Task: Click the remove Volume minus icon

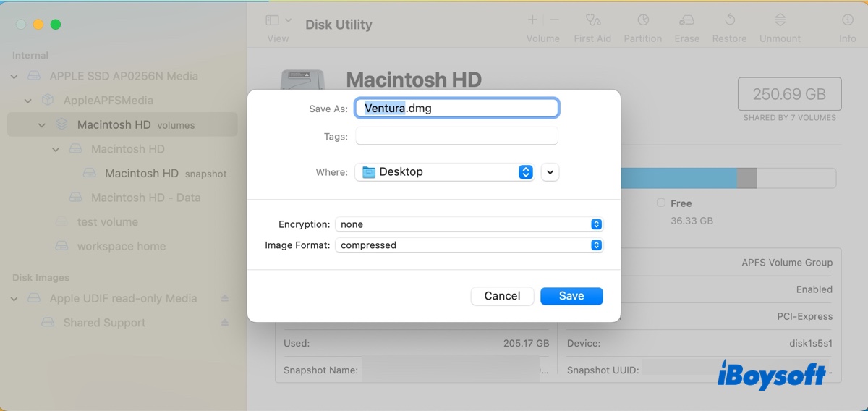Action: point(554,20)
